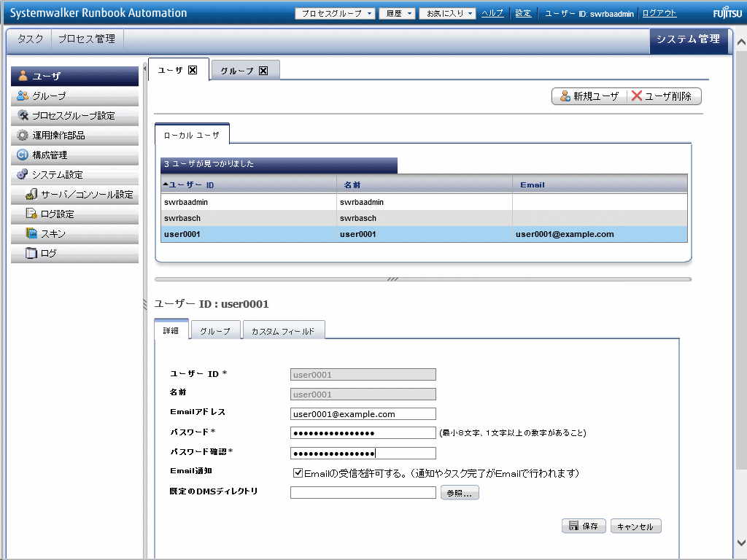Image resolution: width=747 pixels, height=560 pixels.
Task: Focus the パスワード input field
Action: (x=363, y=433)
